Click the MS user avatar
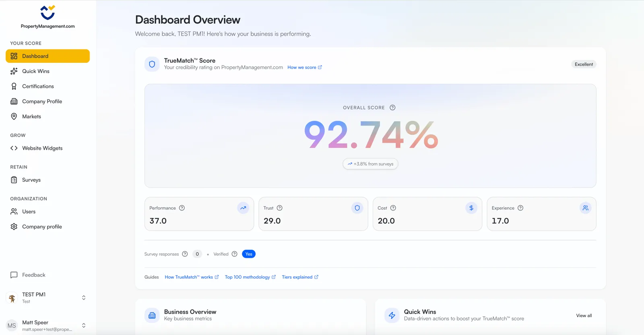Image resolution: width=644 pixels, height=335 pixels. click(x=12, y=325)
